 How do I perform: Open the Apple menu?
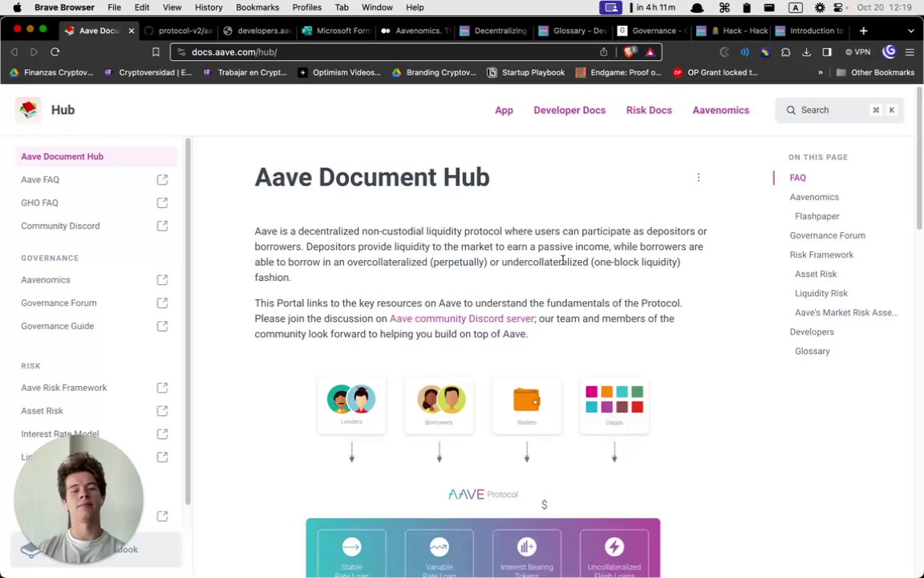[17, 8]
